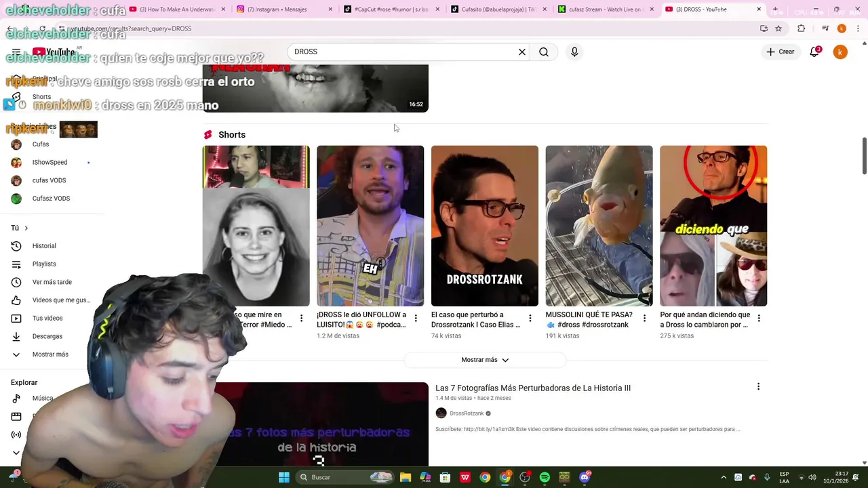Switch to 'How To Make An Underwater' tab
The width and height of the screenshot is (868, 488).
point(175,9)
